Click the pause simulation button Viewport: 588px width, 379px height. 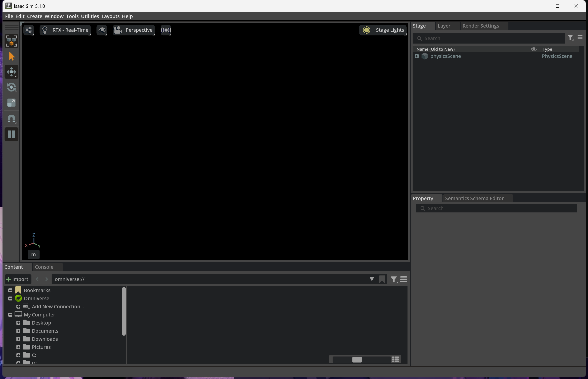[x=11, y=134]
